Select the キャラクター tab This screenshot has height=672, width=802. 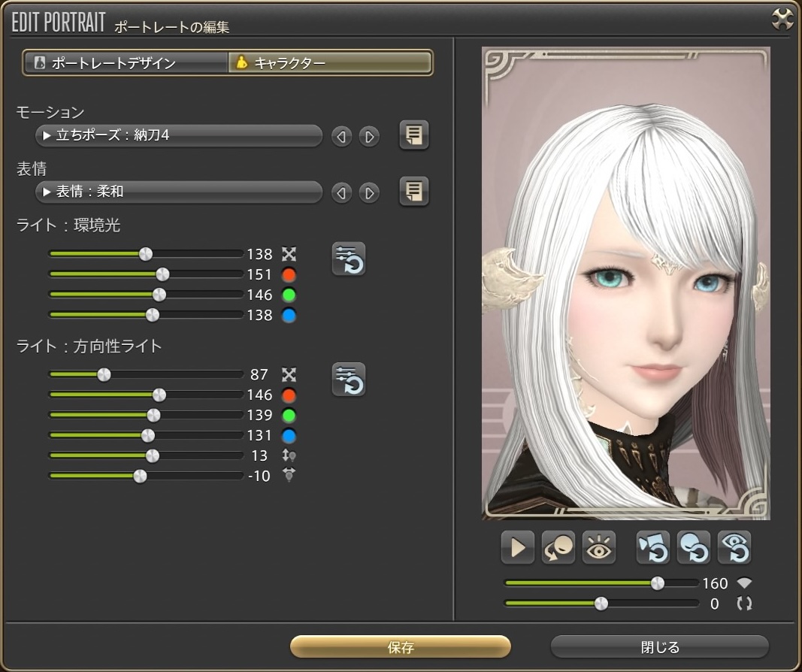tap(330, 63)
